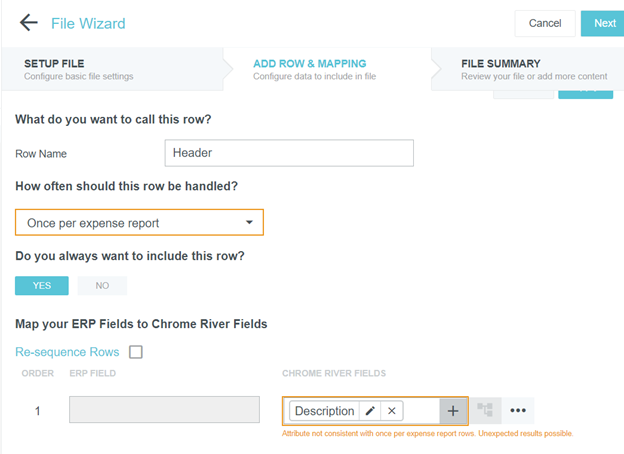The image size is (624, 454).
Task: Open the Once per expense report dropdown
Action: click(139, 222)
